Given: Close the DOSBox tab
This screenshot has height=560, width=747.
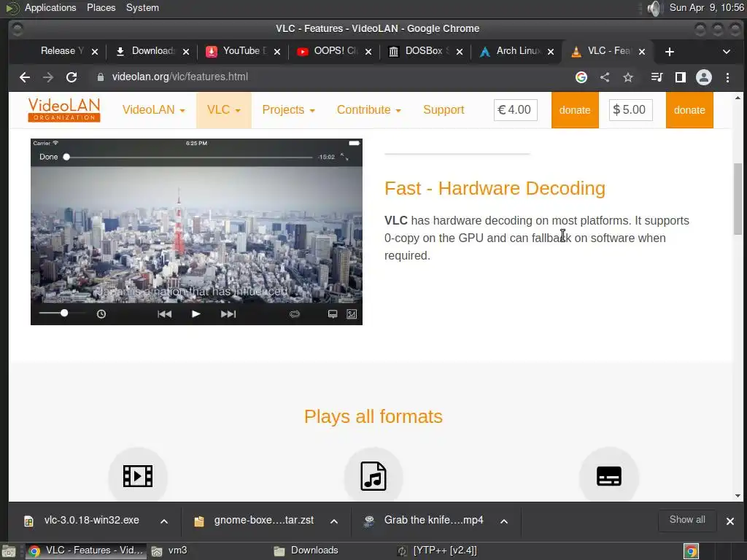Looking at the screenshot, I should [x=460, y=52].
